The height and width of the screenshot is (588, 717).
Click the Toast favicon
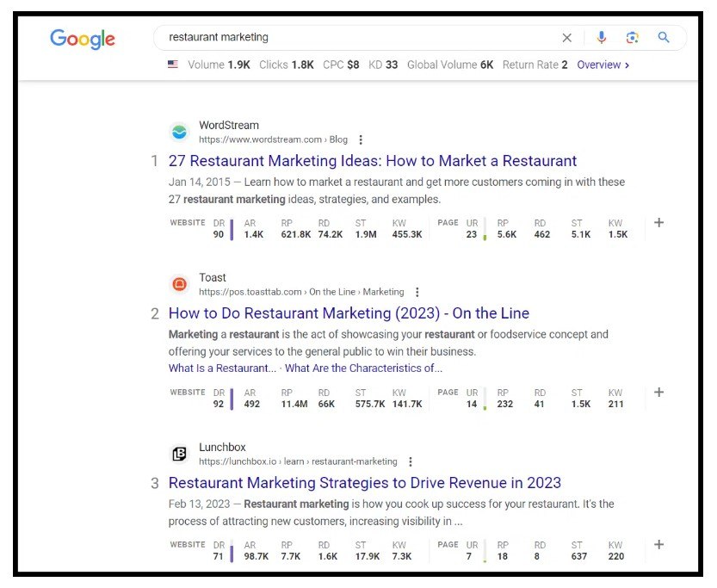click(179, 284)
